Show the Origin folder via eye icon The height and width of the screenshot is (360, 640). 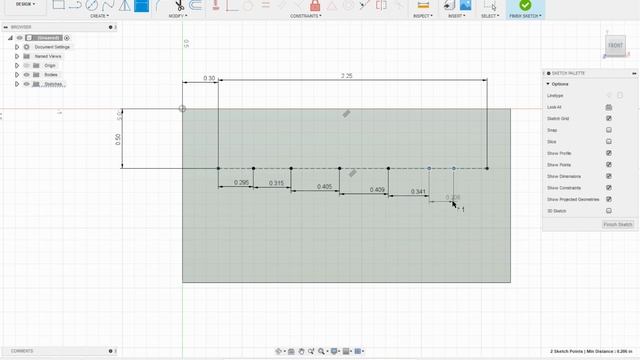pyautogui.click(x=27, y=65)
